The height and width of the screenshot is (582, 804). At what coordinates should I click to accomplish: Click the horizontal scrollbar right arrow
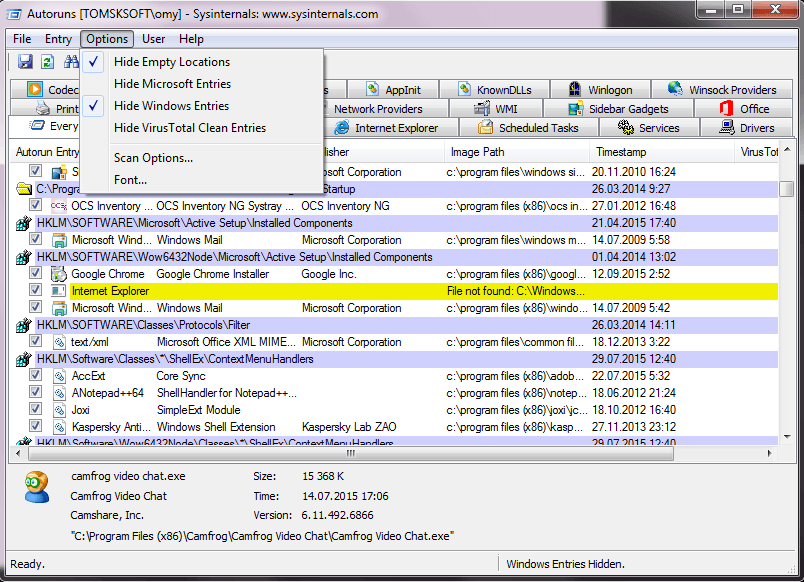coord(769,453)
